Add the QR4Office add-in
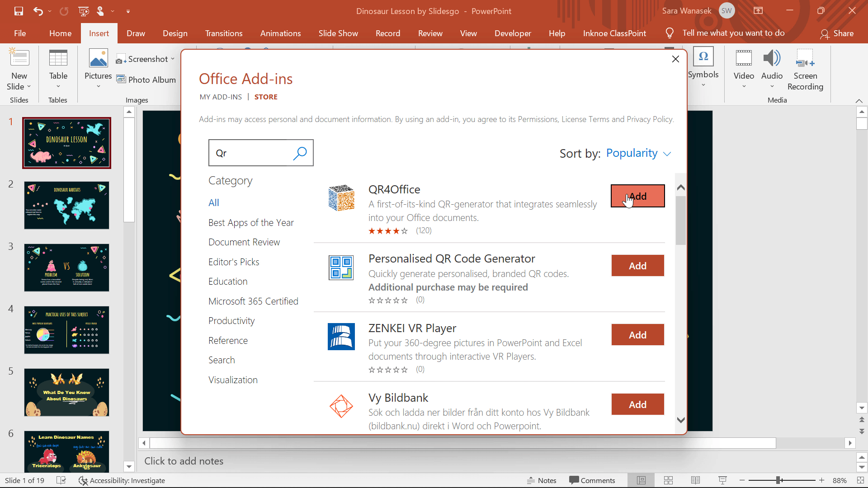This screenshot has height=488, width=868. pyautogui.click(x=637, y=196)
